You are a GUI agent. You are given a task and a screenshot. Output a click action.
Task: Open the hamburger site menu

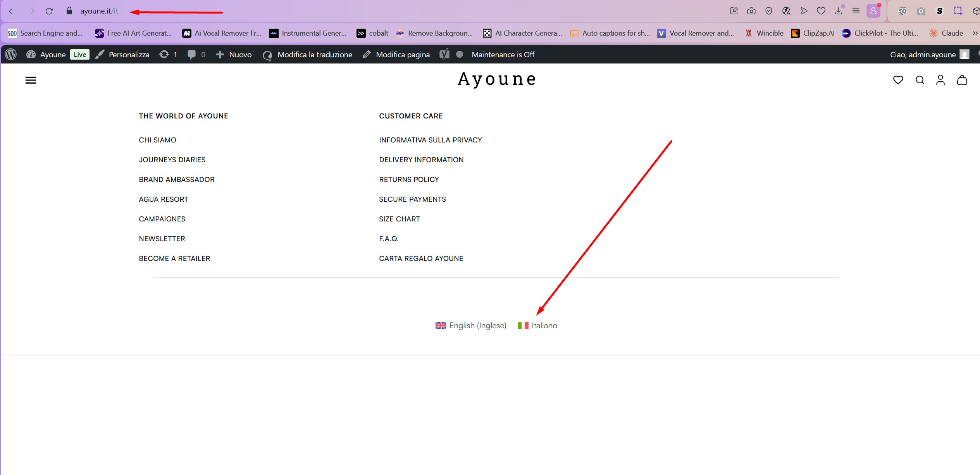pyautogui.click(x=31, y=80)
